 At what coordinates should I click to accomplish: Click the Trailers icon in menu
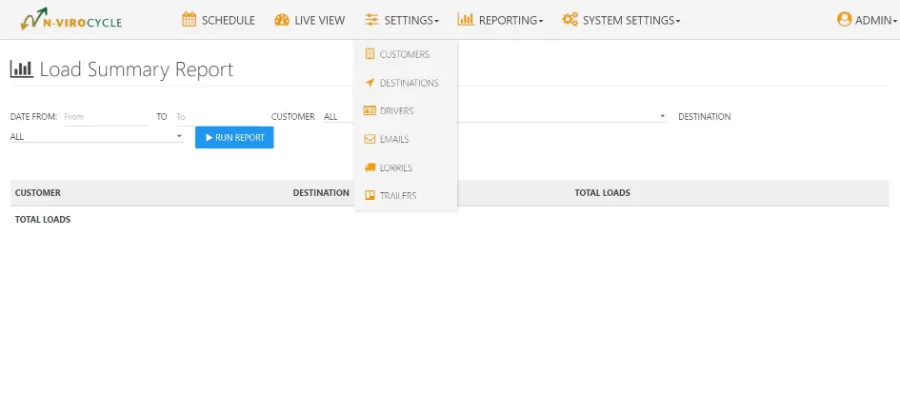point(370,195)
